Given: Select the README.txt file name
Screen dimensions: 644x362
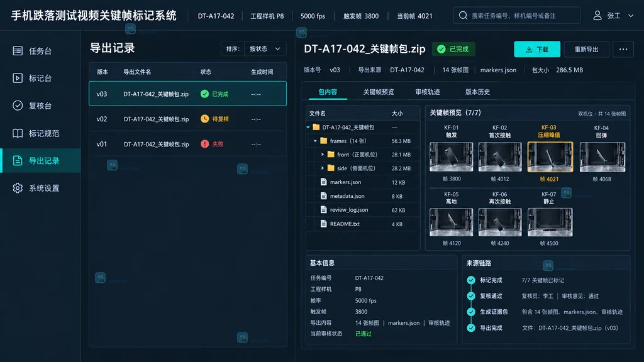Looking at the screenshot, I should coord(345,224).
